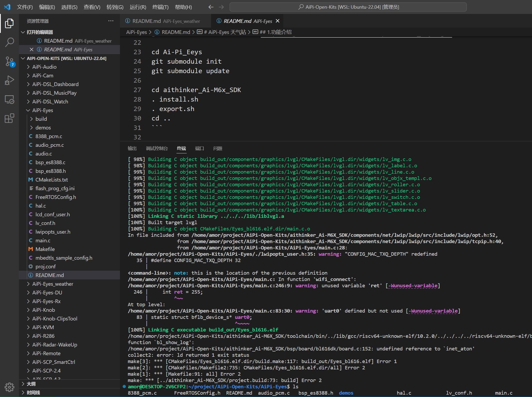The height and width of the screenshot is (397, 532).
Task: Click the -Wunused-variable link for 'uart0' warning
Action: coord(433,311)
